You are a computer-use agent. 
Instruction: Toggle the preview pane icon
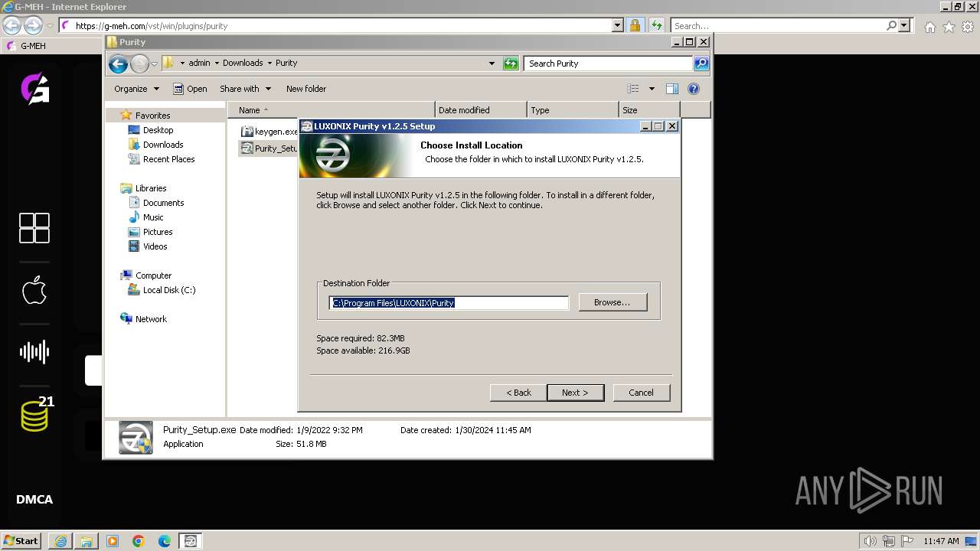(x=672, y=89)
